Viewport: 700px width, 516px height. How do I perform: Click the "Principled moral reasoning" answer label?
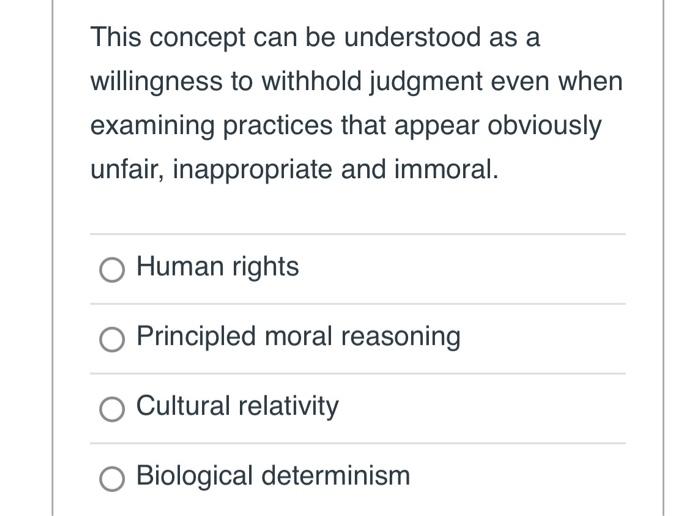(x=298, y=337)
